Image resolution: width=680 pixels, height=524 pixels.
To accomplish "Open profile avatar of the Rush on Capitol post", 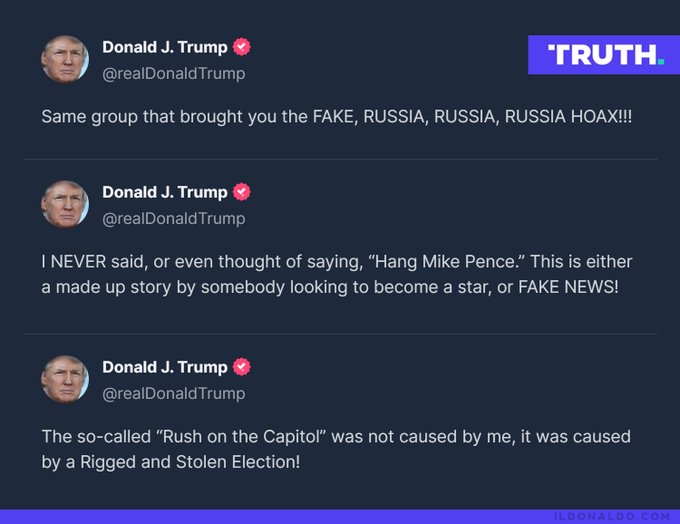I will [65, 380].
